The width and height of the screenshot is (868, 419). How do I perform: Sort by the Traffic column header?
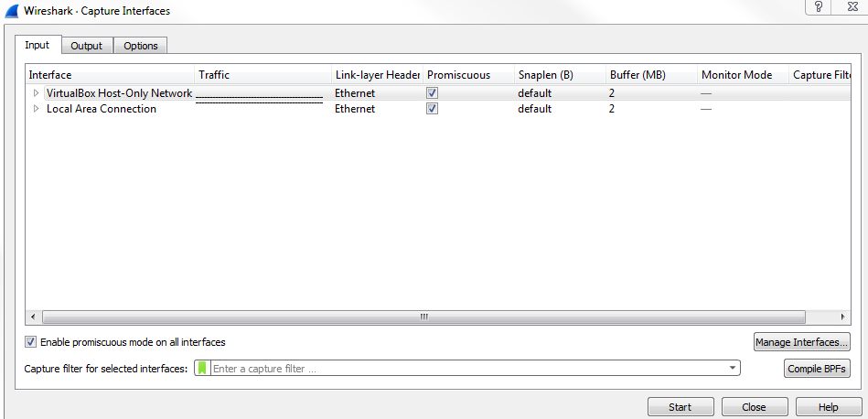pos(263,75)
